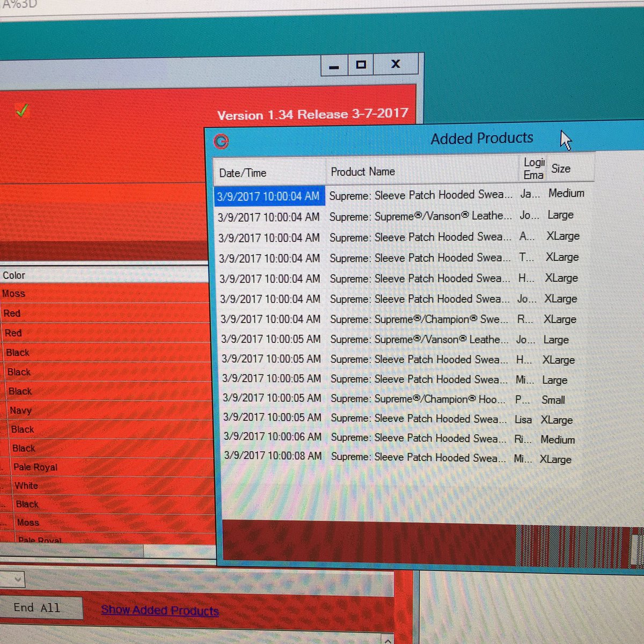Image resolution: width=644 pixels, height=644 pixels.
Task: Minimize the red background window
Action: point(334,67)
